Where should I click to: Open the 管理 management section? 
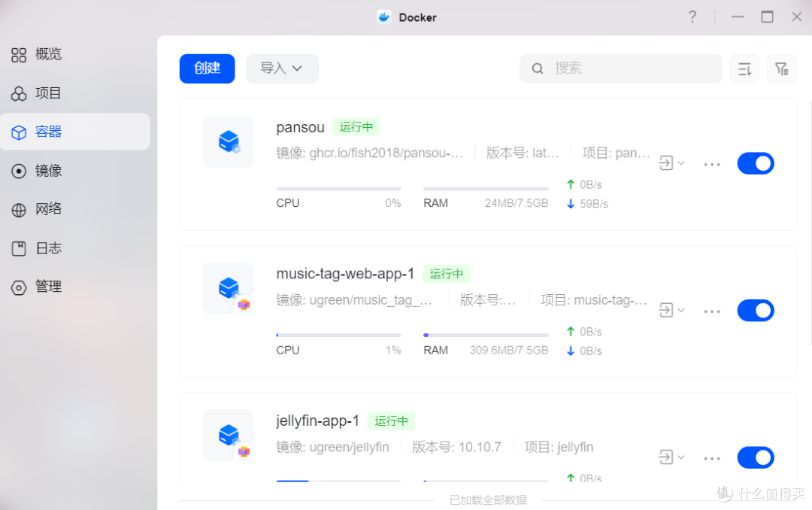[75, 287]
